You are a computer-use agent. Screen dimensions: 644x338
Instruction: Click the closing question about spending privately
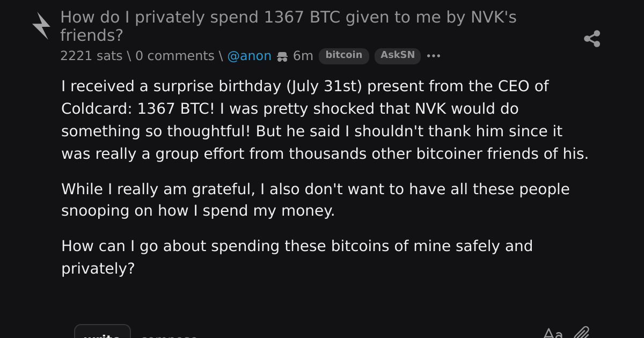(297, 257)
